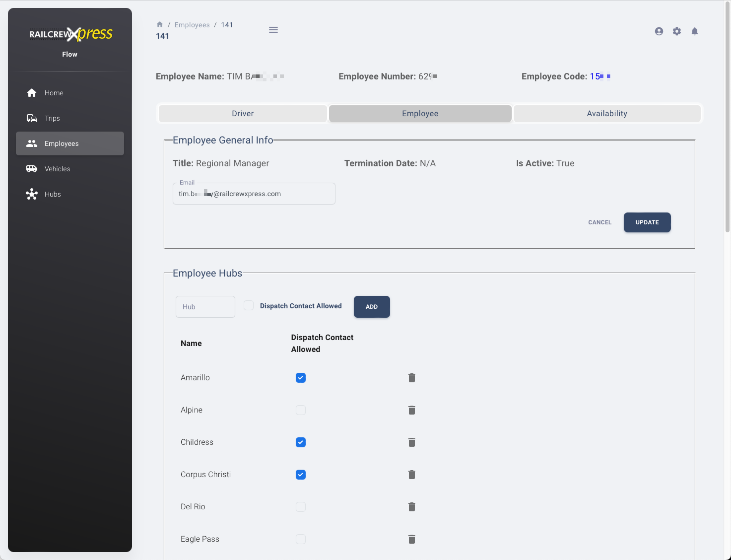This screenshot has width=731, height=560.
Task: Open the user account profile icon
Action: click(659, 31)
